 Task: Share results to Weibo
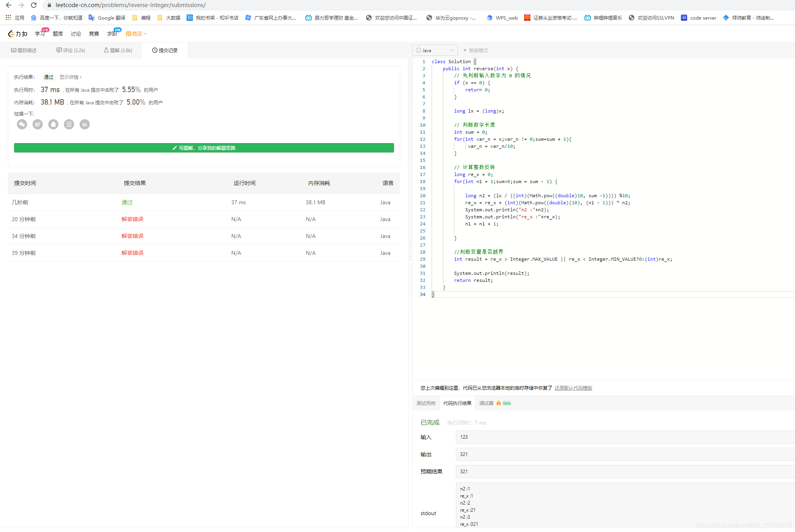(x=37, y=124)
